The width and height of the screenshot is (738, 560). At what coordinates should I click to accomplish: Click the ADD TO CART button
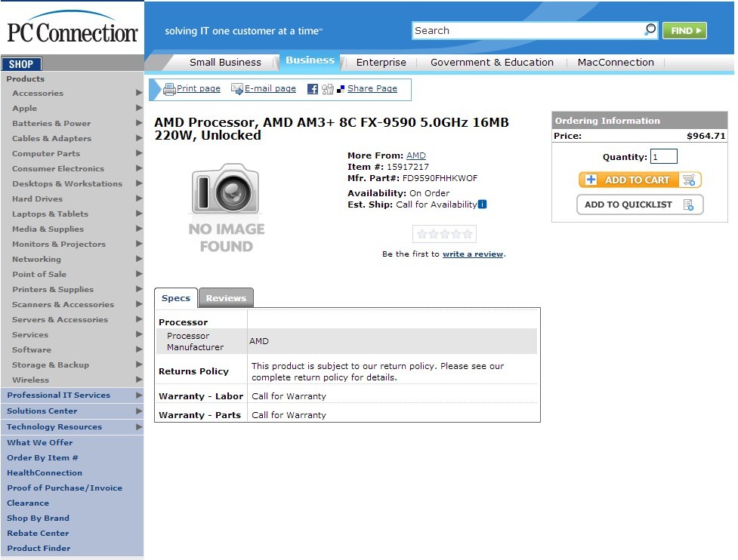(640, 180)
